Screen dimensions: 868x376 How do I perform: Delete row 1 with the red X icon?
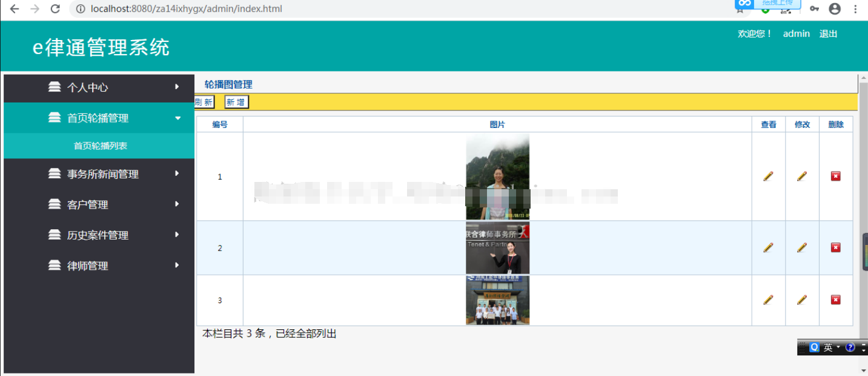pos(835,176)
